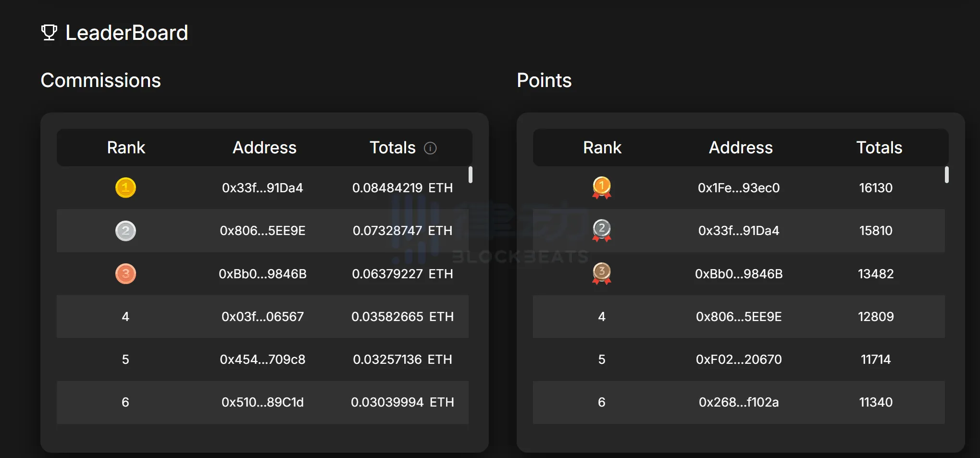Click address 0xF02...20670 in Points
980x458 pixels.
(739, 359)
